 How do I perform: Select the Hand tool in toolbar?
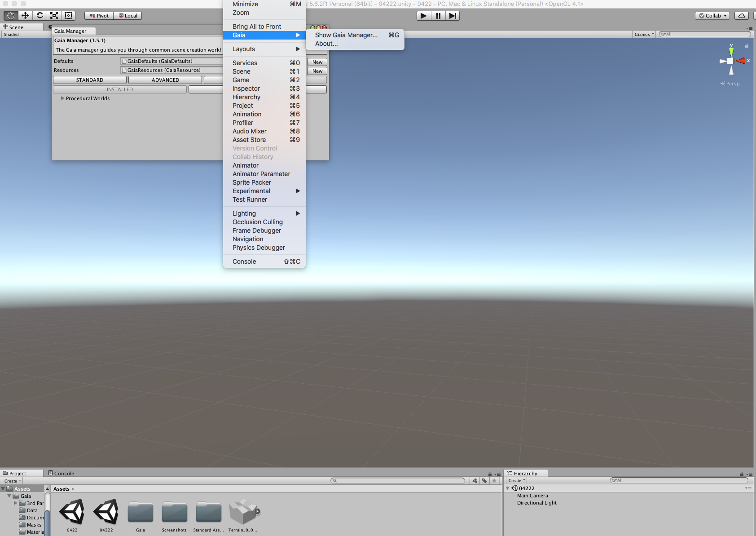point(11,16)
